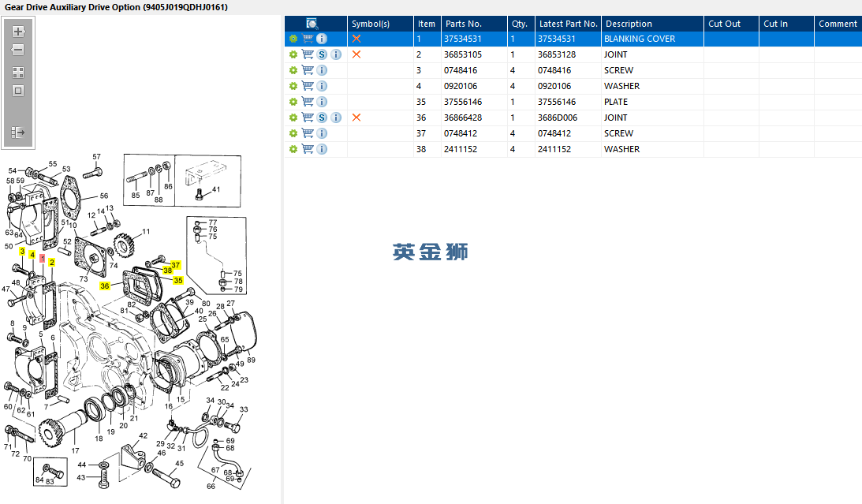The image size is (862, 504).
Task: Click the green gear icon for SCREW 0748416
Action: click(293, 70)
